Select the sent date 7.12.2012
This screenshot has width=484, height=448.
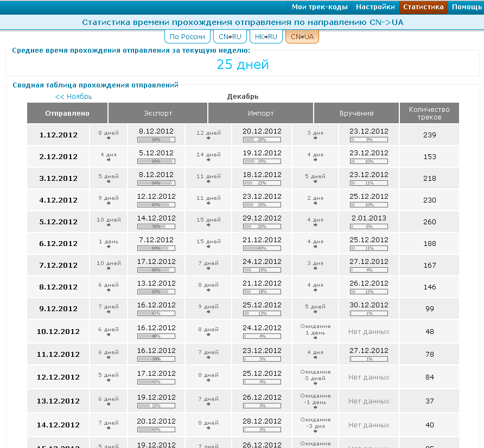tap(59, 265)
